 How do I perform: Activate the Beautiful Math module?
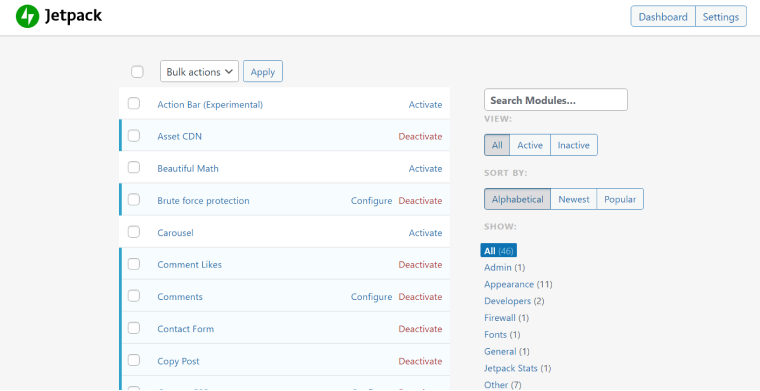pyautogui.click(x=425, y=169)
